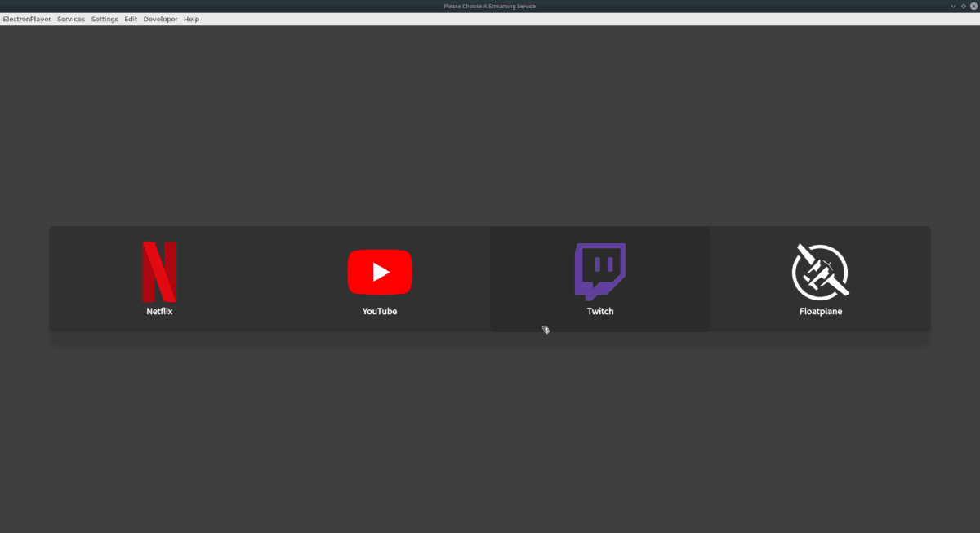Click the Netflix text label
Viewport: 980px width, 533px height.
point(159,311)
